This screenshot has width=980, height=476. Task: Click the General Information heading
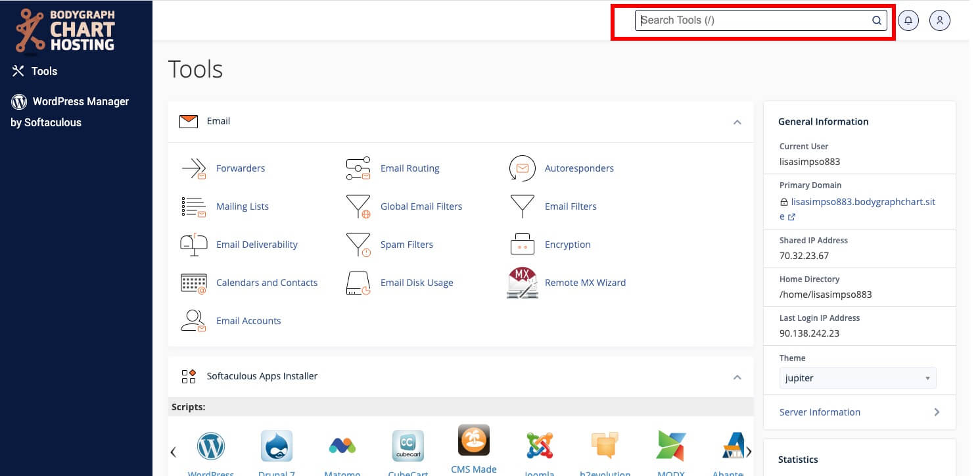click(x=824, y=122)
